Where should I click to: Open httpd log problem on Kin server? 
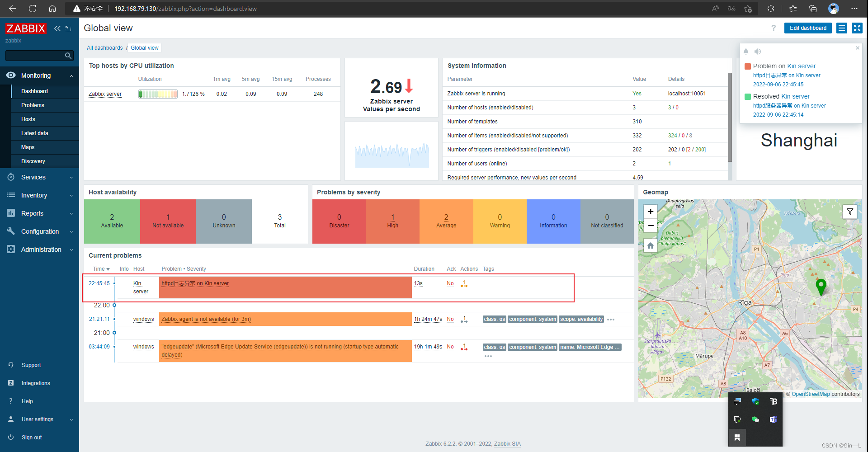(x=195, y=283)
